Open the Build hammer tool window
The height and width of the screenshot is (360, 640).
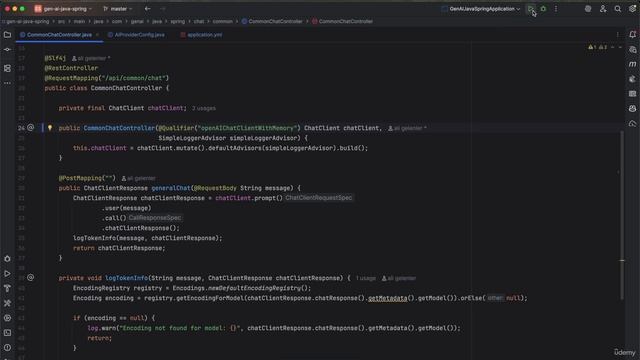pyautogui.click(x=7, y=288)
